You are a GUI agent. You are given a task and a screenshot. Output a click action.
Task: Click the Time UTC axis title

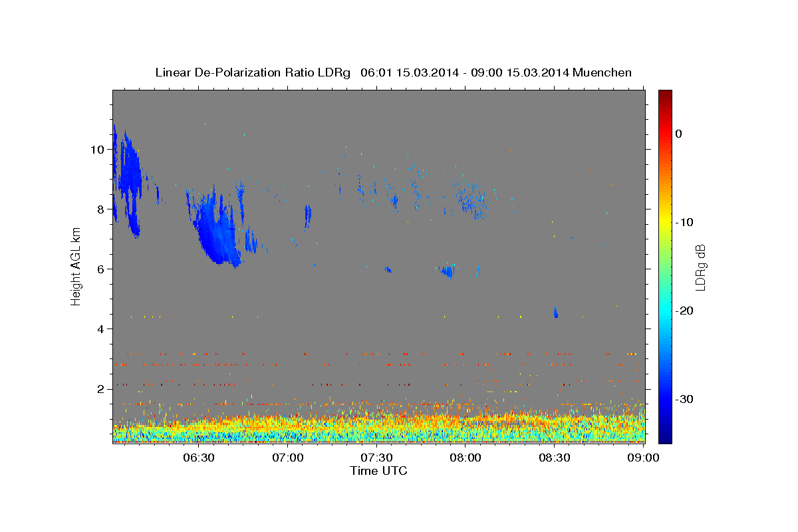[378, 471]
